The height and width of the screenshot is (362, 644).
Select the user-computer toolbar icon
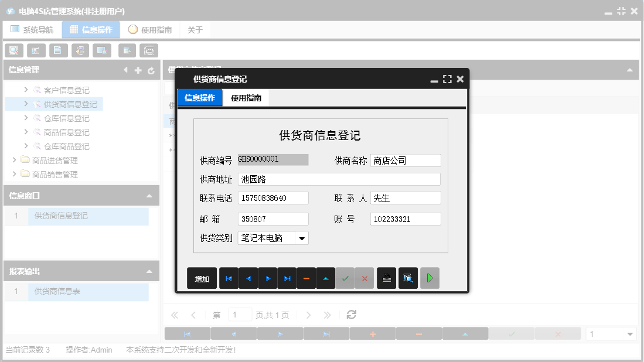tap(80, 50)
